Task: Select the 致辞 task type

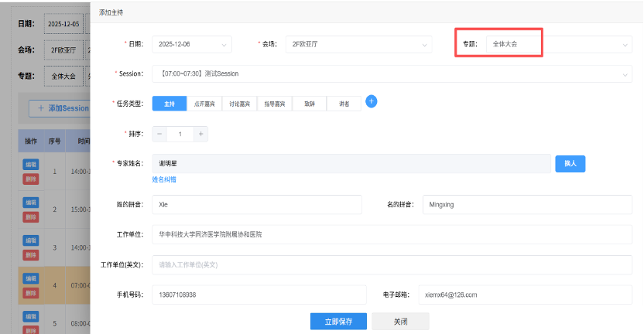Action: pos(310,103)
